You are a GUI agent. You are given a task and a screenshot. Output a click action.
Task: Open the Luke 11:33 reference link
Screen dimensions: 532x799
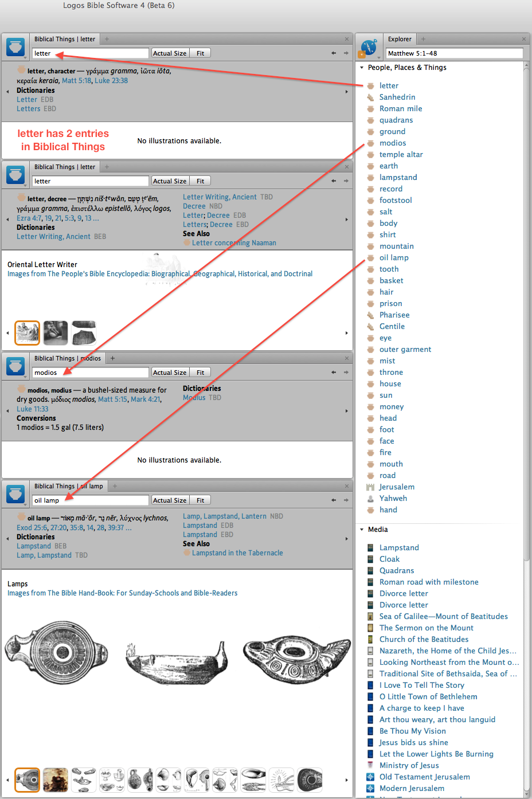point(33,409)
